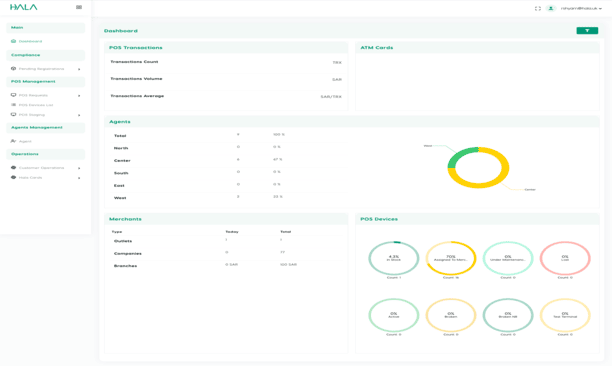612x366 pixels.
Task: Click the North row in Agents
Action: pos(228,148)
